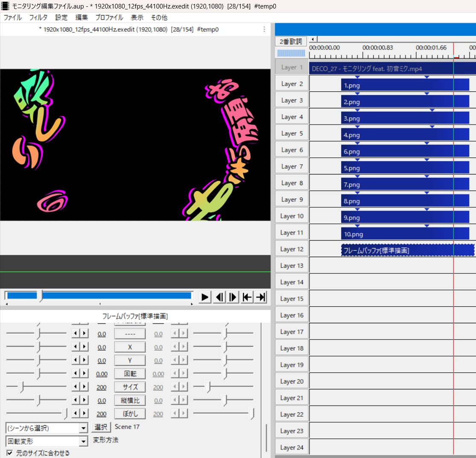Open the フィルタ menu

[x=38, y=17]
